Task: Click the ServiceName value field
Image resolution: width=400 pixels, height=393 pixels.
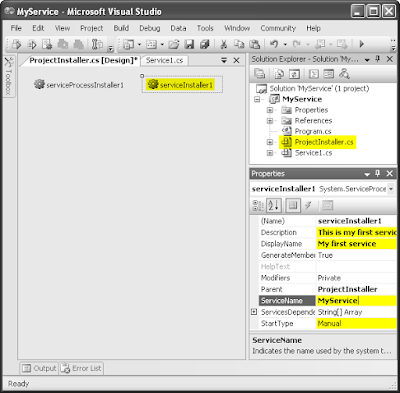Action: pyautogui.click(x=356, y=300)
